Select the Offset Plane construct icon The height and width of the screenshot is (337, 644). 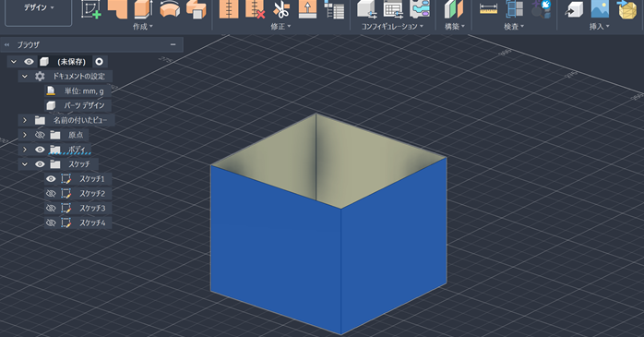453,9
